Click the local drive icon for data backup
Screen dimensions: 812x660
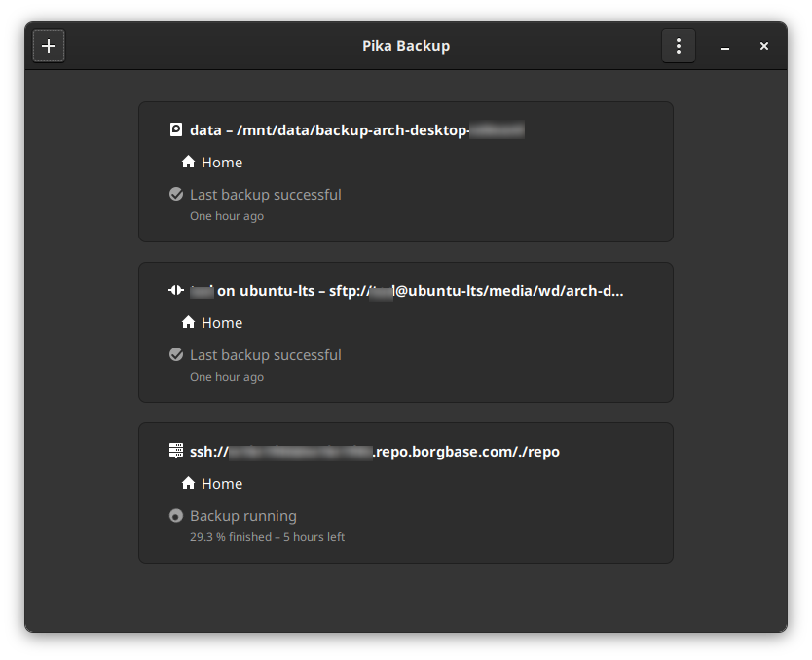click(x=176, y=129)
